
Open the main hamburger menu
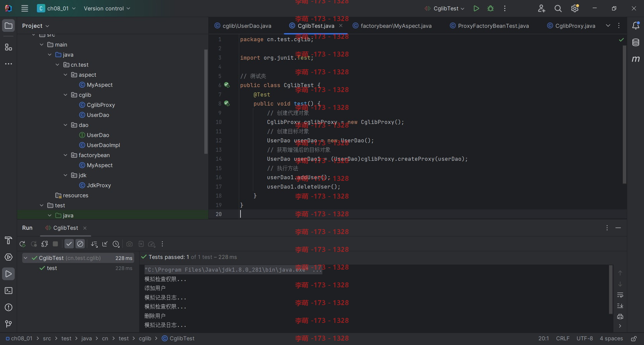click(24, 8)
